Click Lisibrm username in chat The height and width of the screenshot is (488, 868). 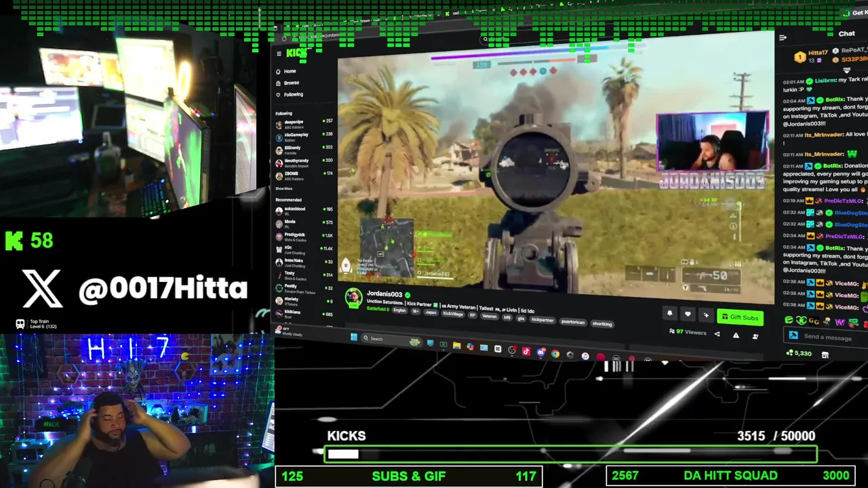(x=825, y=81)
